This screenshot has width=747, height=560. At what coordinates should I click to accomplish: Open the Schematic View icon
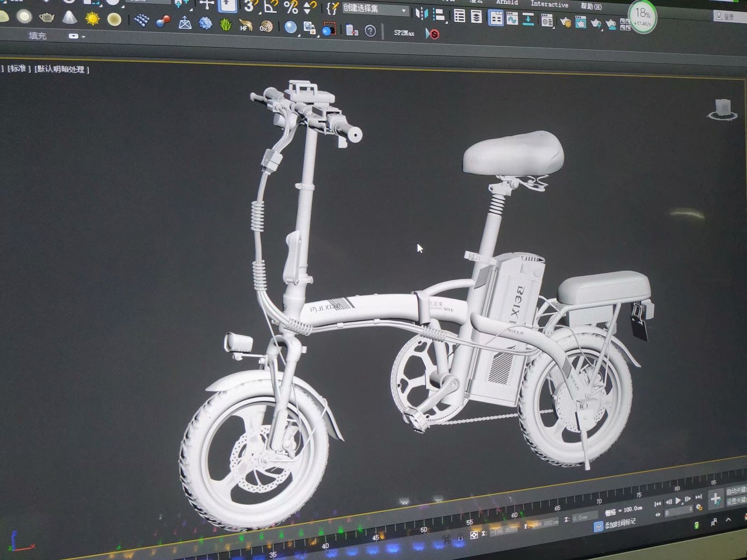[528, 20]
